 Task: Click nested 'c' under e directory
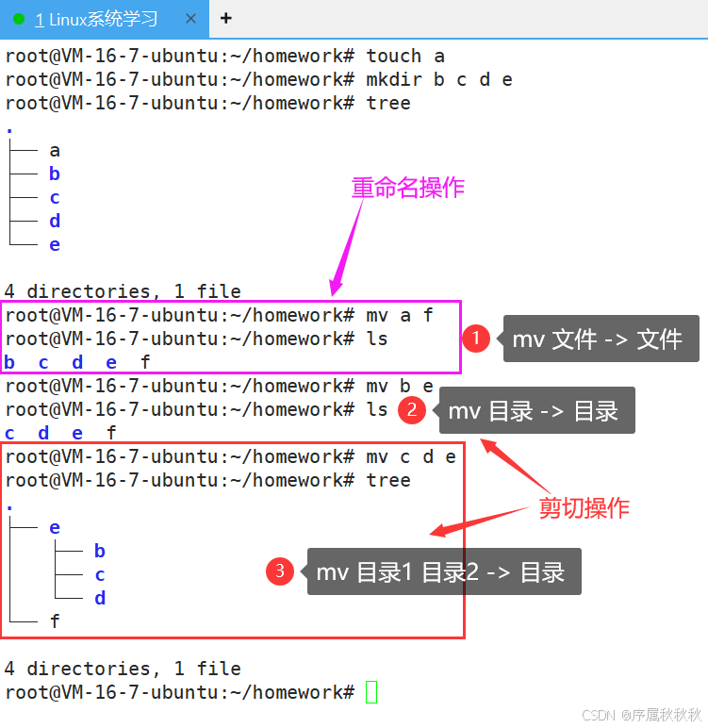[x=100, y=575]
